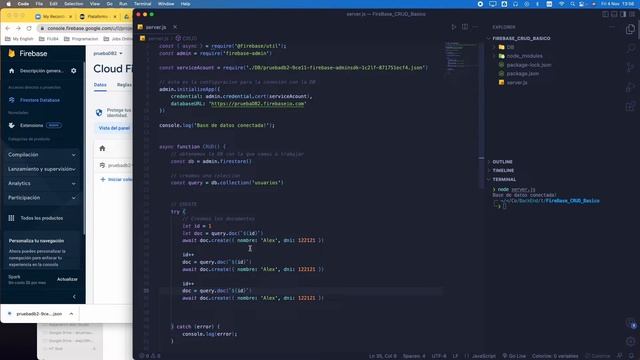
Task: Expand the TIMELINE section
Action: point(503,171)
